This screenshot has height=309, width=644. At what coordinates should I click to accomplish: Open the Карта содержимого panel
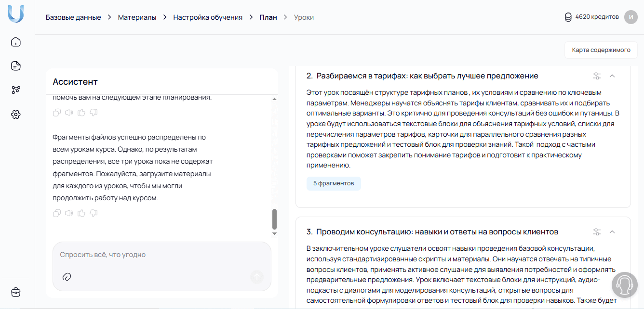(x=601, y=50)
